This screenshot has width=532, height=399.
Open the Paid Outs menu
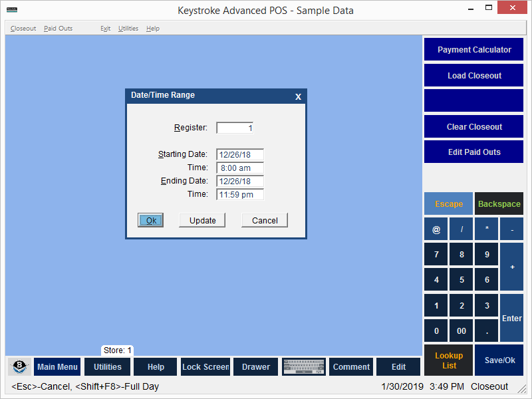click(x=58, y=29)
